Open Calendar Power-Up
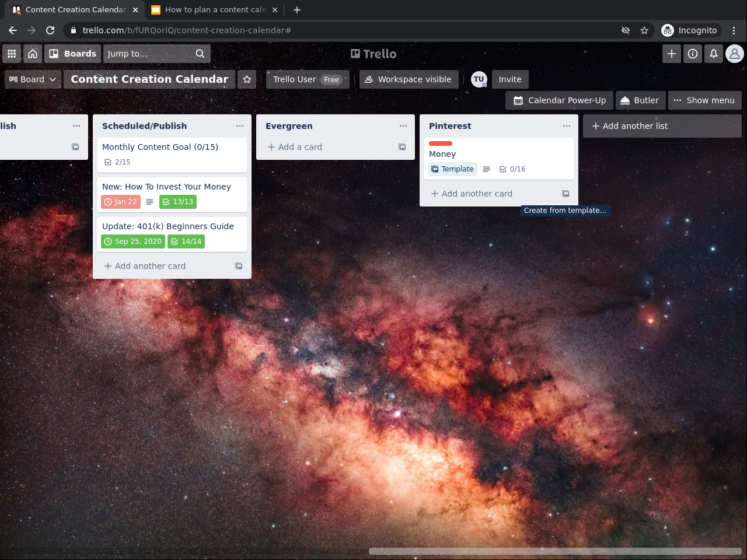This screenshot has width=747, height=560. (560, 100)
